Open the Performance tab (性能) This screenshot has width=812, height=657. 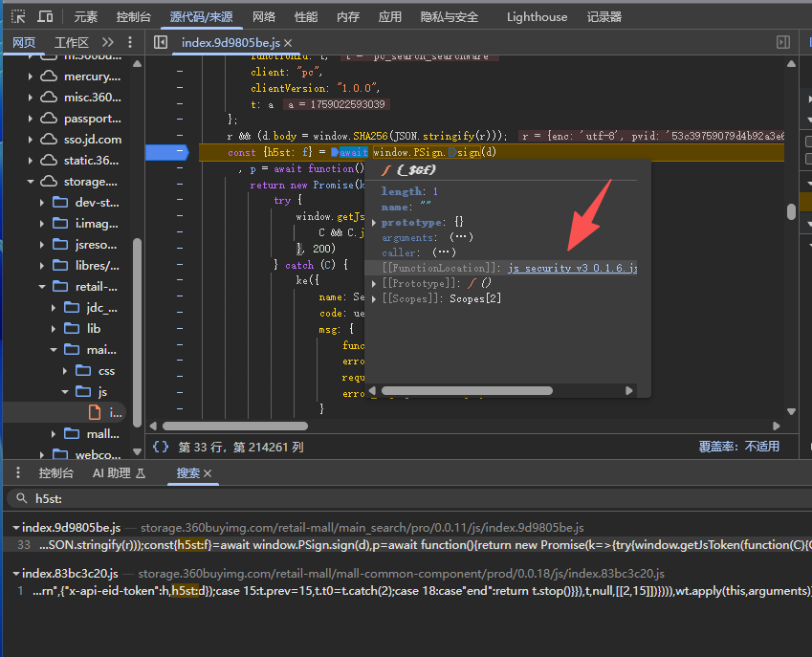point(305,17)
